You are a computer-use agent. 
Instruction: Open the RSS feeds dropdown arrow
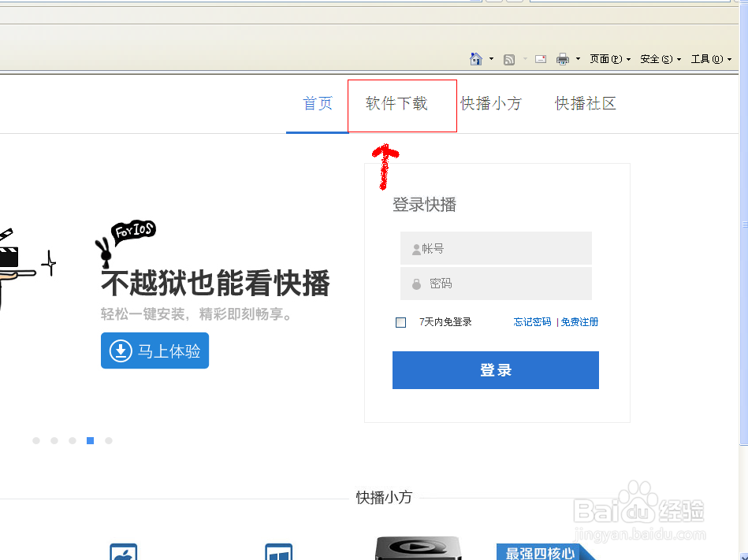tap(525, 59)
